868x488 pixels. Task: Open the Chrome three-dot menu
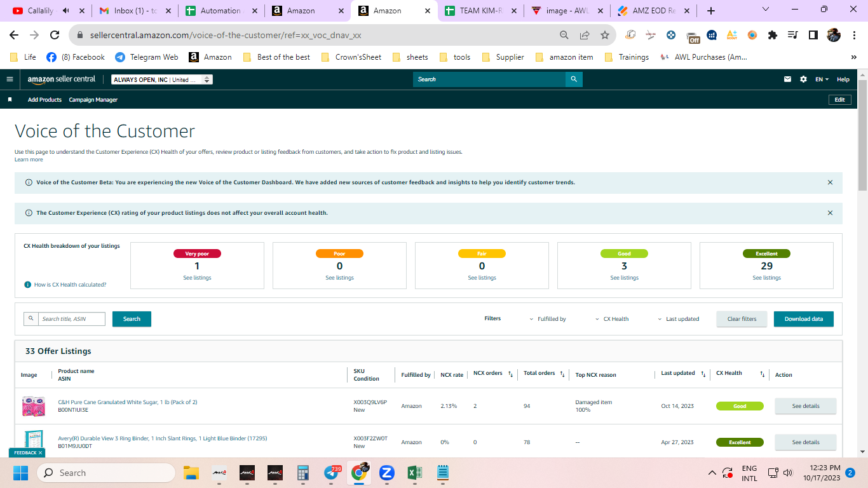click(853, 35)
